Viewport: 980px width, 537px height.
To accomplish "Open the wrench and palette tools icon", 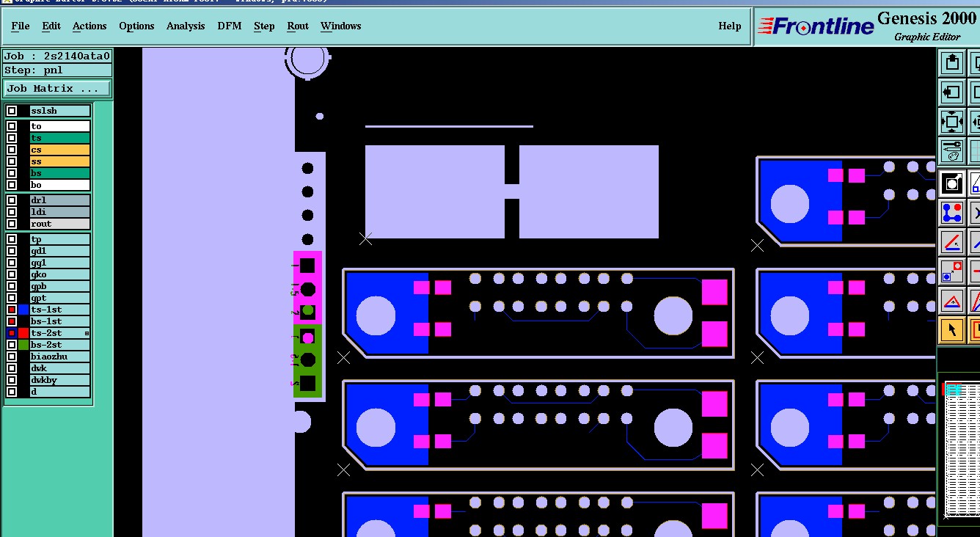I will (951, 151).
